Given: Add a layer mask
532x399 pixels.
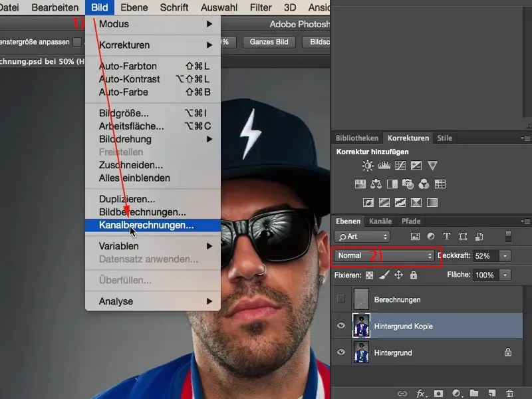Looking at the screenshot, I should coord(438,393).
